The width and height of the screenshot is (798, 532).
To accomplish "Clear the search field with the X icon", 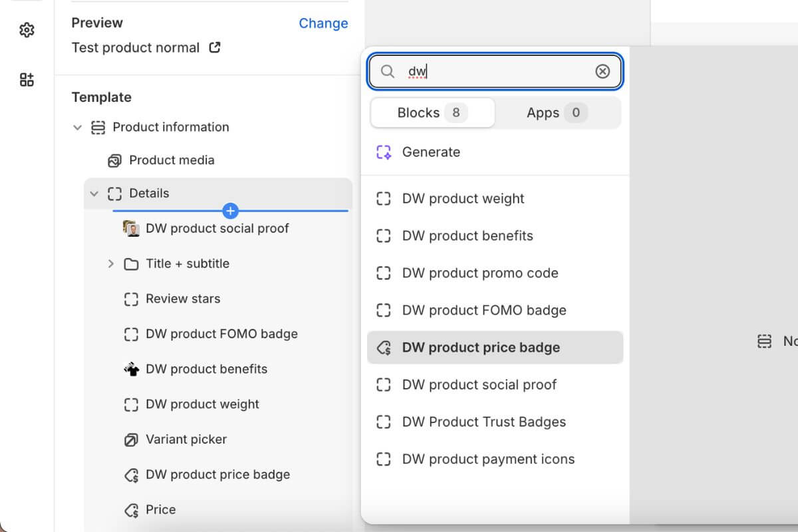I will click(602, 71).
